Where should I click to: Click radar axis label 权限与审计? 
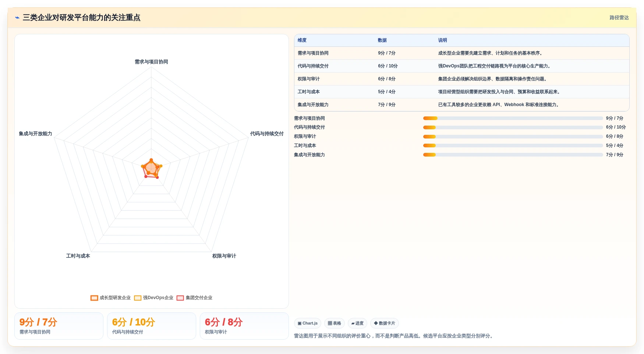coord(224,256)
